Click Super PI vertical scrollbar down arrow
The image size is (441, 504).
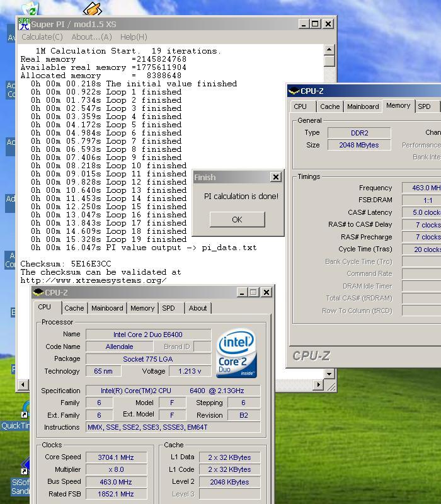(x=329, y=374)
